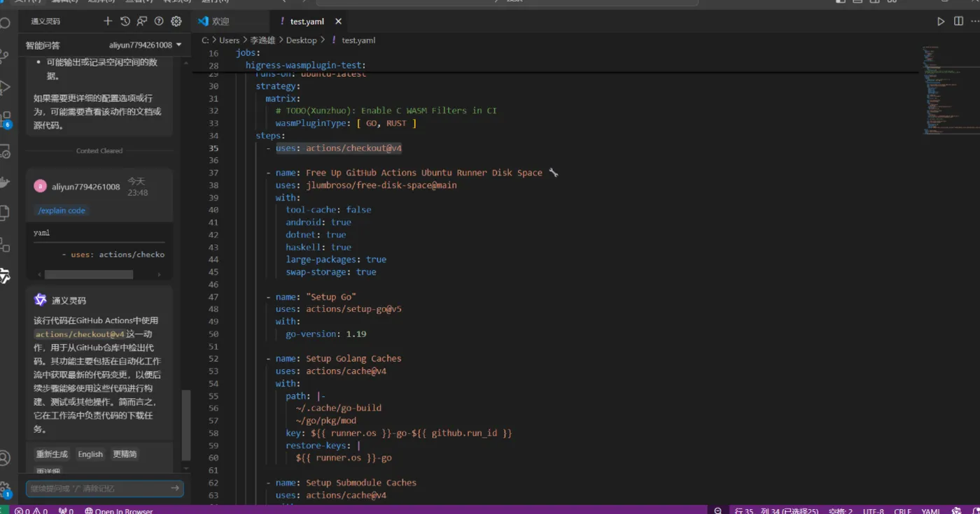The height and width of the screenshot is (514, 980).
Task: Click the Desktop breadcrumb
Action: point(301,40)
